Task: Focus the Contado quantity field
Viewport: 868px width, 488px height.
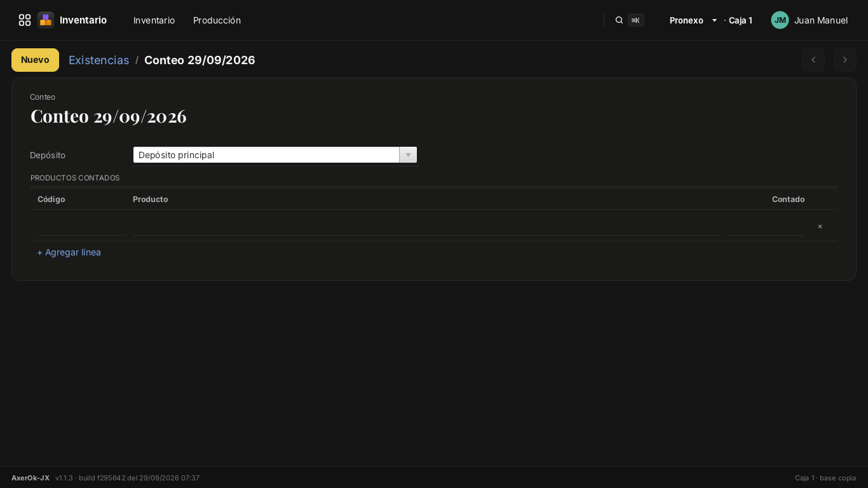Action: click(767, 226)
